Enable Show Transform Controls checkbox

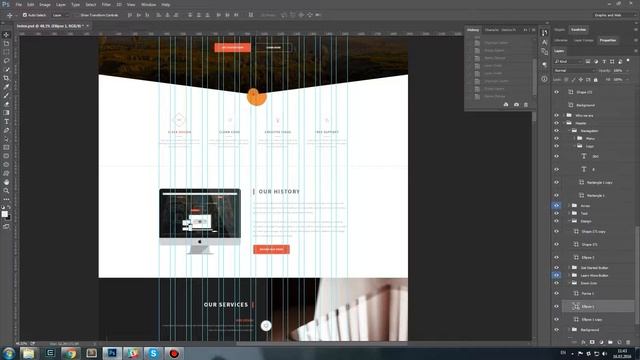click(x=77, y=15)
